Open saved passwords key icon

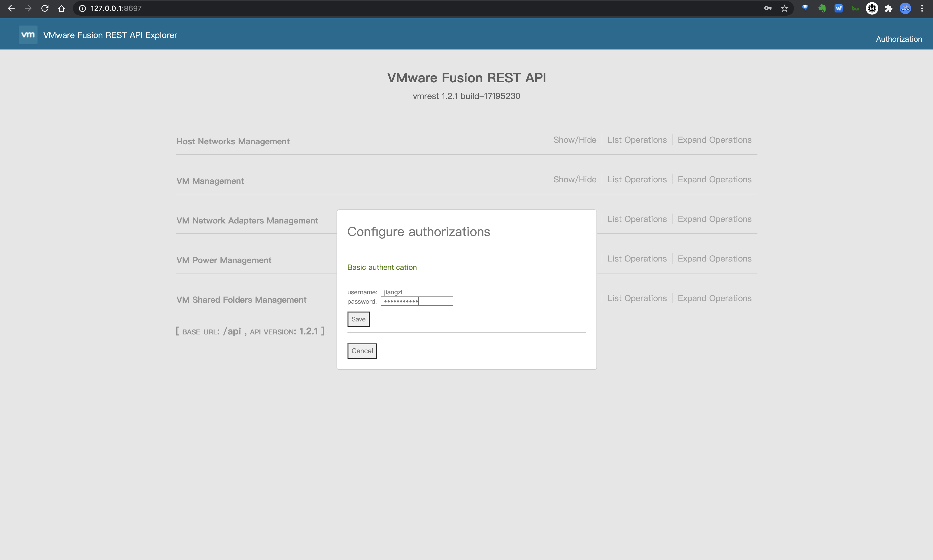point(768,8)
